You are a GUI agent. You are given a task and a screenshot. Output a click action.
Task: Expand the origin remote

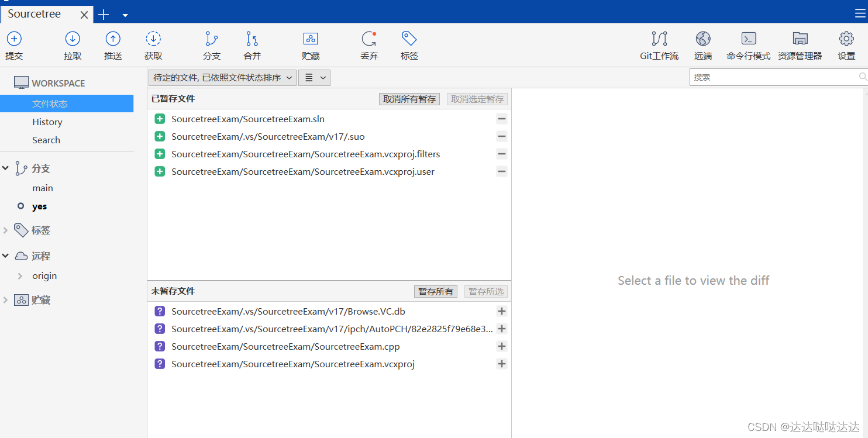[20, 276]
